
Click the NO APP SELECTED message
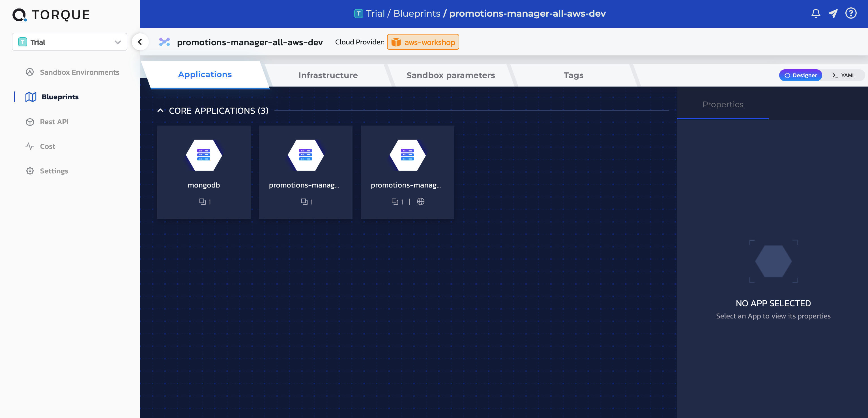coord(773,303)
